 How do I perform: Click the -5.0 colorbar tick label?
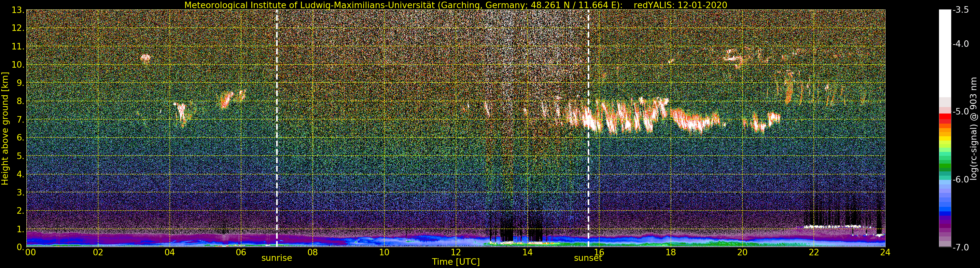click(960, 112)
